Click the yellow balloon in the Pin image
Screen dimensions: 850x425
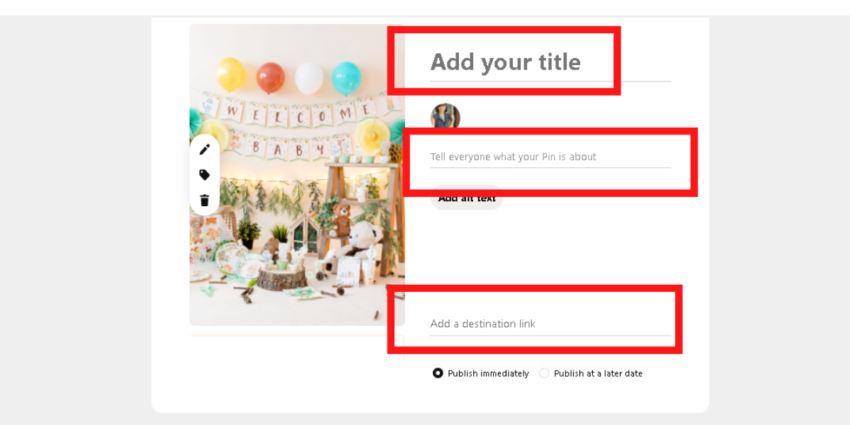click(231, 73)
